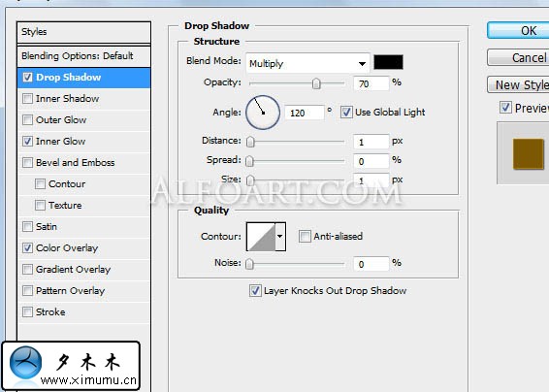The width and height of the screenshot is (549, 392).
Task: Toggle the Outer Glow checkbox
Action: pos(27,119)
